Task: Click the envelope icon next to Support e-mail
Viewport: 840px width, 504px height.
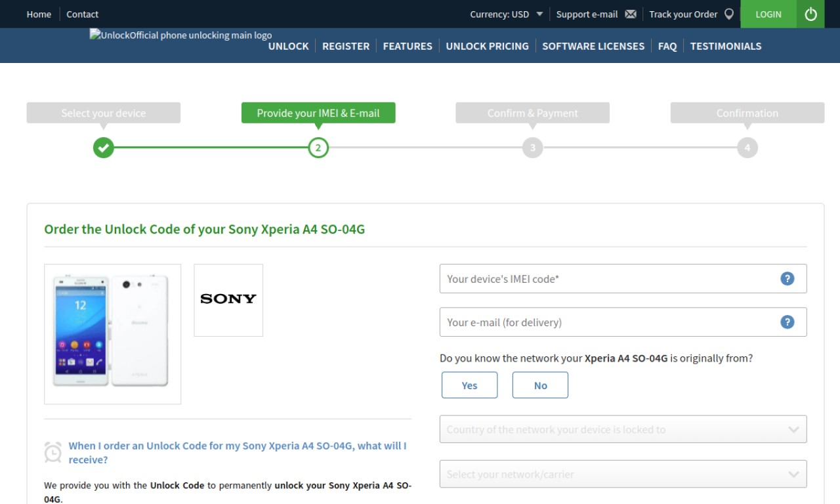Action: [x=631, y=14]
